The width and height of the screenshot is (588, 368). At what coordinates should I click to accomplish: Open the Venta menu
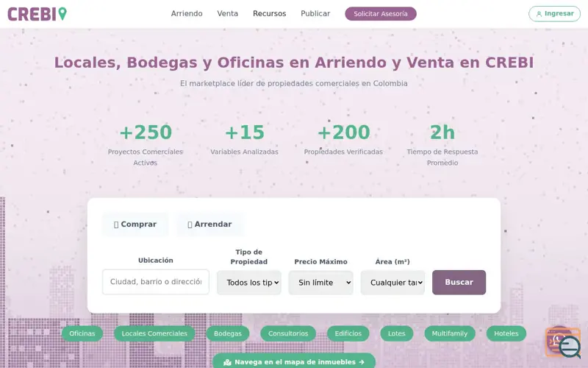click(x=228, y=13)
